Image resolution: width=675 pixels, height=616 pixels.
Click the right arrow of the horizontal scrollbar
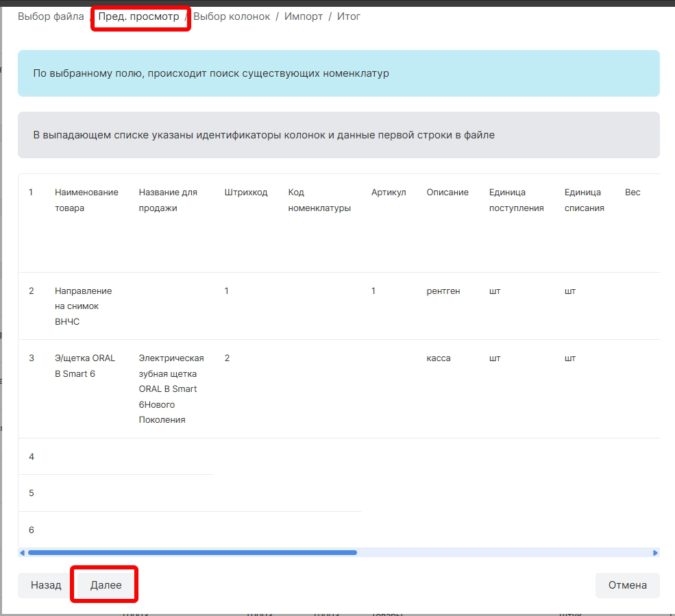pyautogui.click(x=655, y=552)
